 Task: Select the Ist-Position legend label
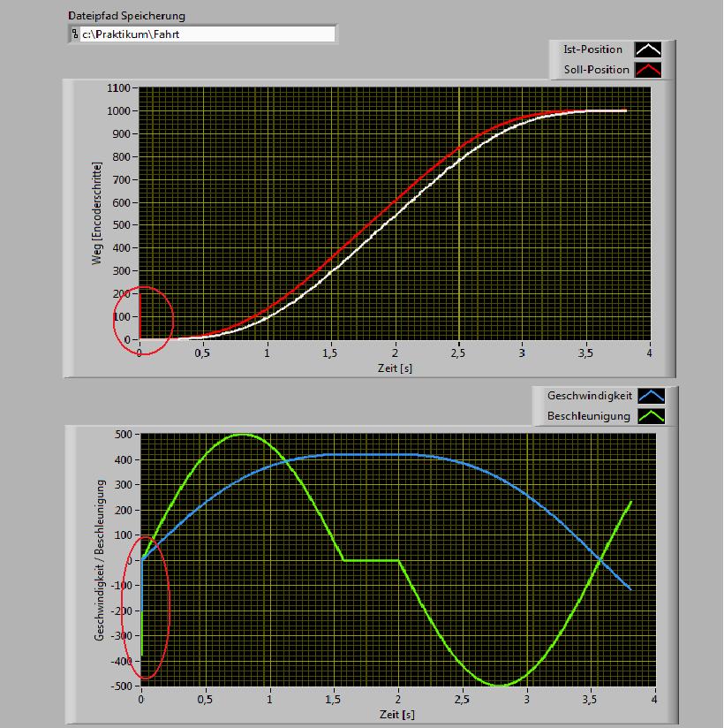[x=592, y=49]
